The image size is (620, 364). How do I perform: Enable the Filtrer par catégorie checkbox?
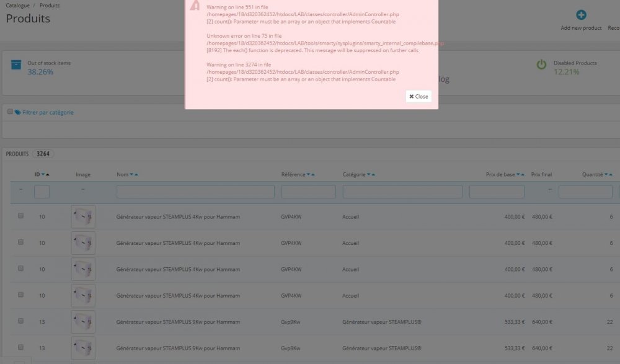click(x=11, y=112)
